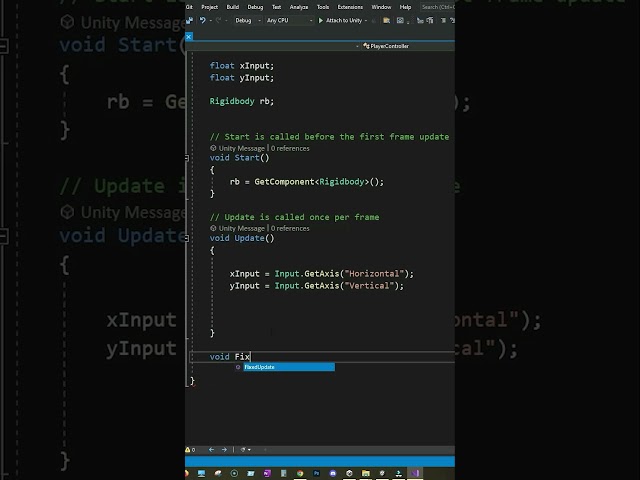This screenshot has height=480, width=640.
Task: Open the Debug menu
Action: click(255, 7)
